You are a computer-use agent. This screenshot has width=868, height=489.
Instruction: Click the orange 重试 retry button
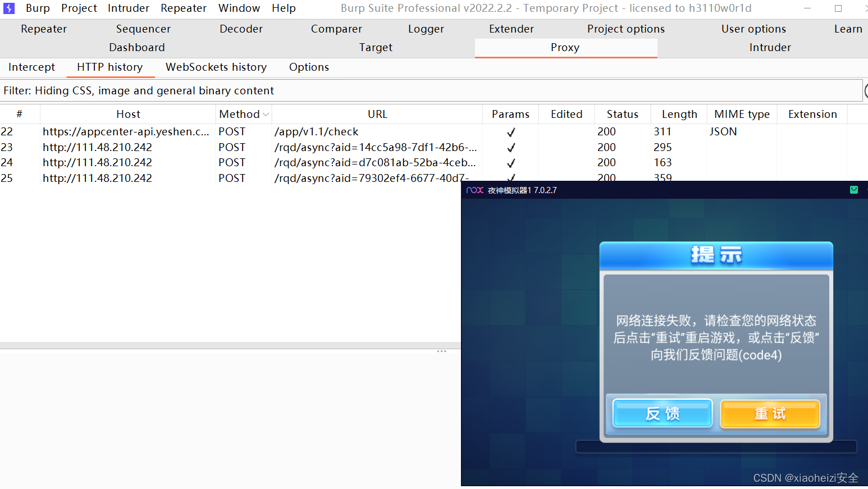pos(770,414)
